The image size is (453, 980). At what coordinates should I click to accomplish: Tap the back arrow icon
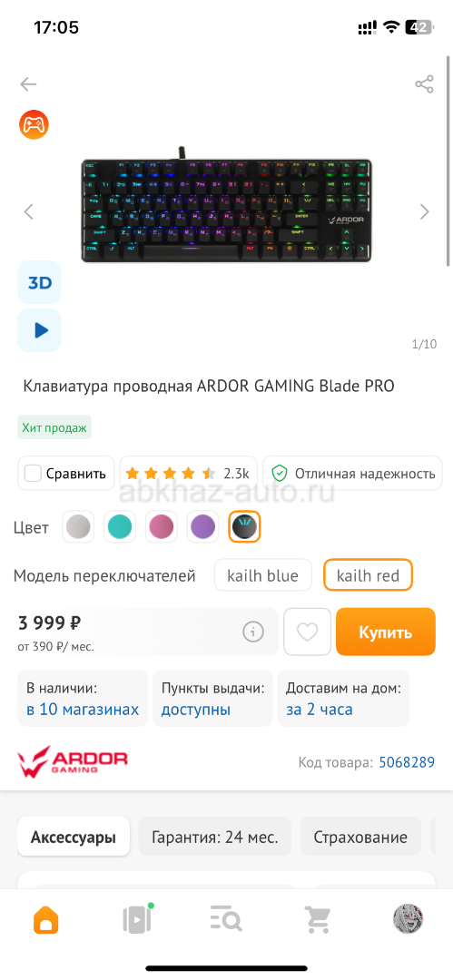point(28,83)
